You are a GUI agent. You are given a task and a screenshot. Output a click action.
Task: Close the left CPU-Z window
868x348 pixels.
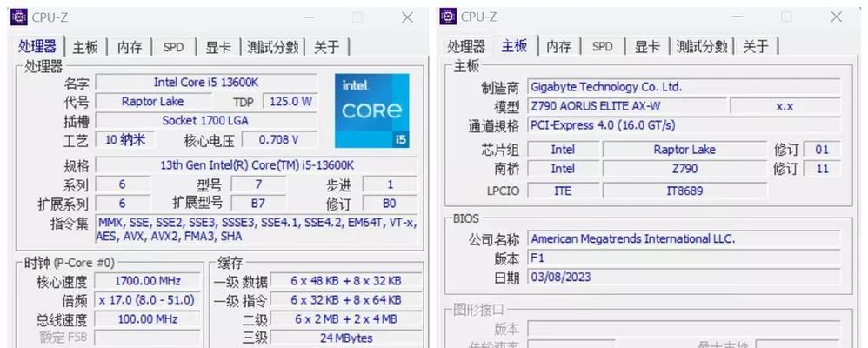point(407,17)
